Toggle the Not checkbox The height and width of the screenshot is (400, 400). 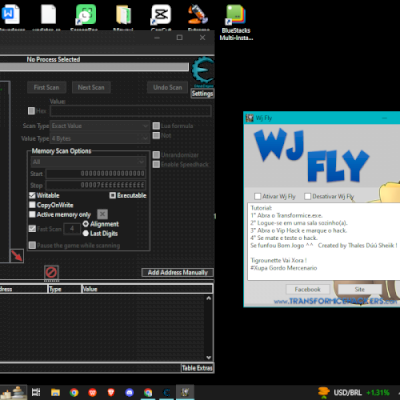pyautogui.click(x=156, y=135)
